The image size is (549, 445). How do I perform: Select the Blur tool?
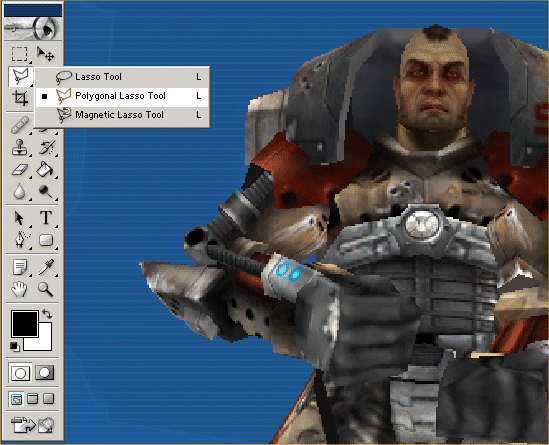pos(20,192)
